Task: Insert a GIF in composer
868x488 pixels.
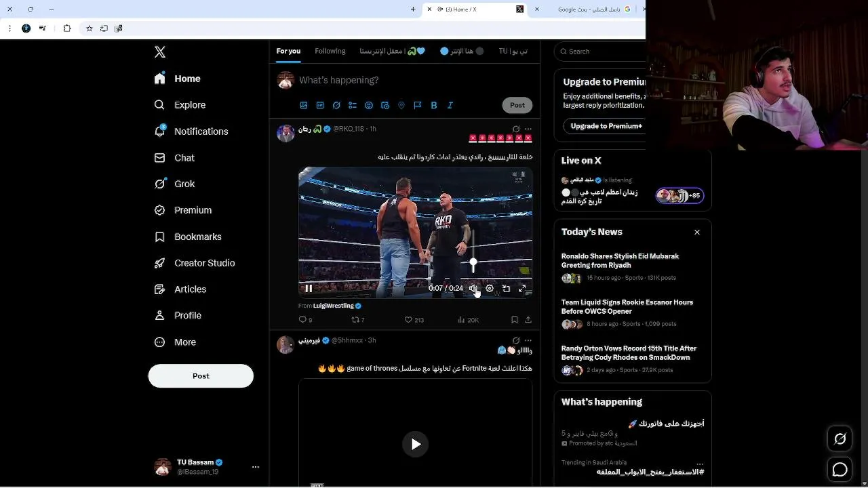Action: pos(320,105)
